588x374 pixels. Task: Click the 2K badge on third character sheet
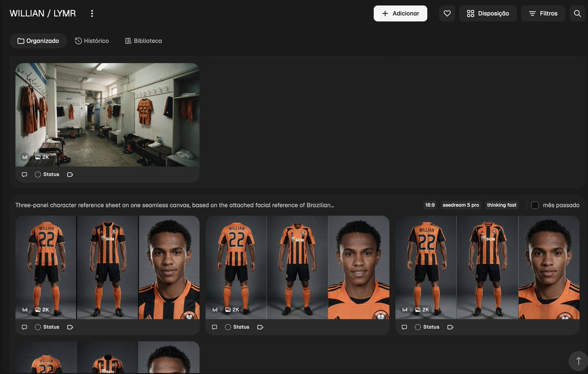click(x=422, y=310)
